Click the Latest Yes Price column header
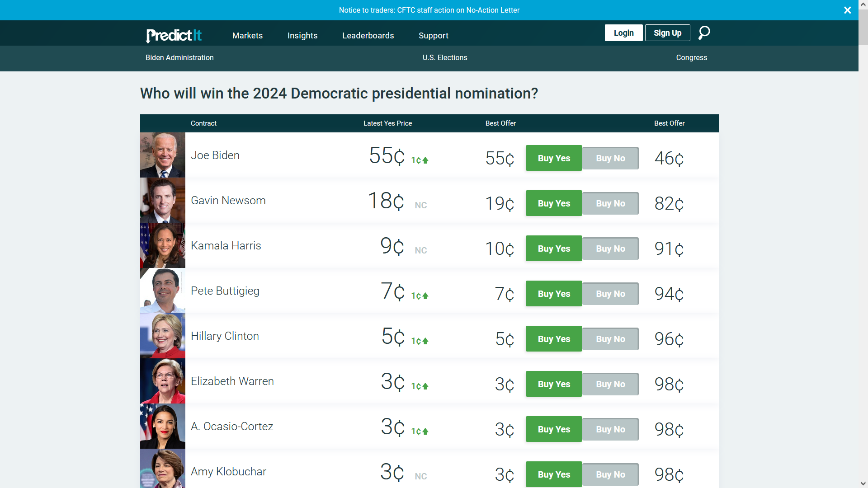Image resolution: width=868 pixels, height=488 pixels. click(387, 123)
